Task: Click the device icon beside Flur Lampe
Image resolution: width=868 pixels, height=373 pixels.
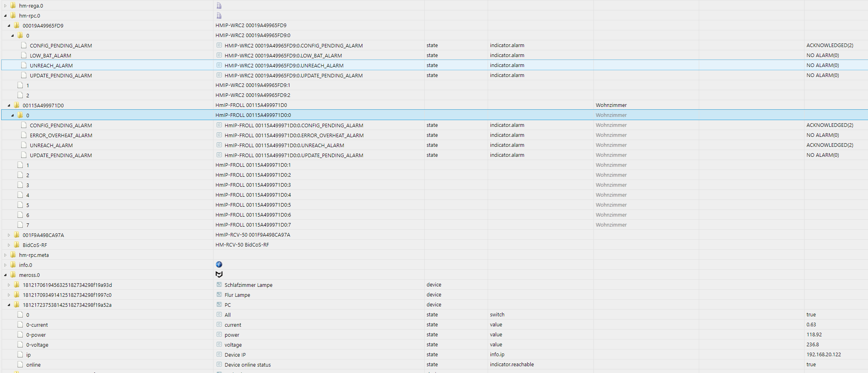Action: pos(219,294)
